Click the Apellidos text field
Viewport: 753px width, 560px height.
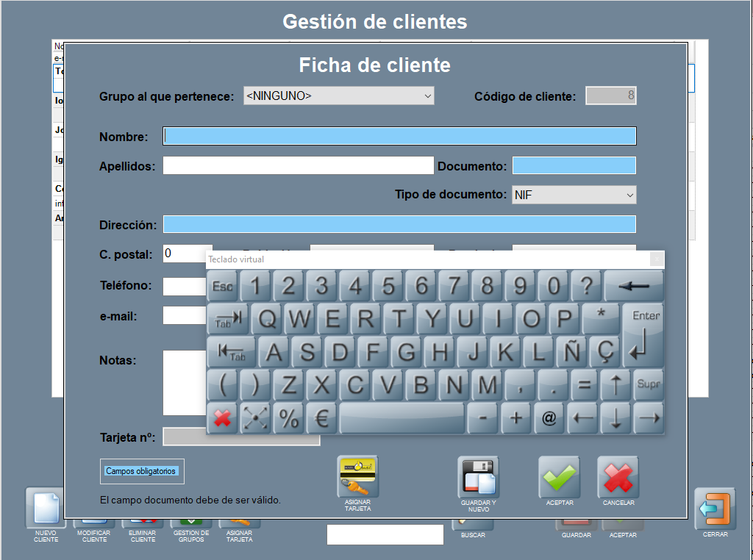(x=298, y=166)
